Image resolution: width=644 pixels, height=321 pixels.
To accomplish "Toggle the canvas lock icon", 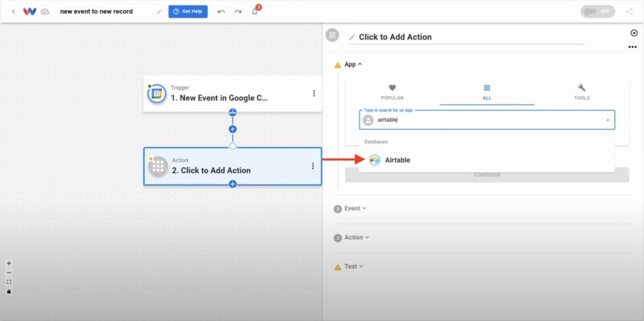I will coord(9,291).
